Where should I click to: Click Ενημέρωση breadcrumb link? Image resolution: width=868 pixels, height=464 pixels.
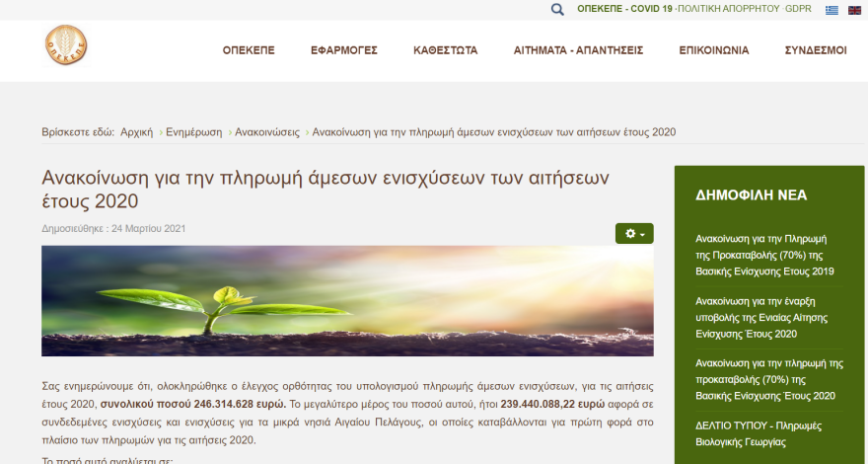[x=194, y=132]
